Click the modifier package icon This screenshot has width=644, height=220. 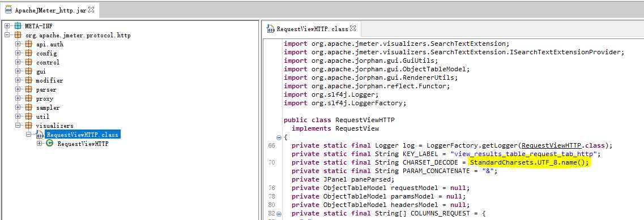click(x=28, y=80)
